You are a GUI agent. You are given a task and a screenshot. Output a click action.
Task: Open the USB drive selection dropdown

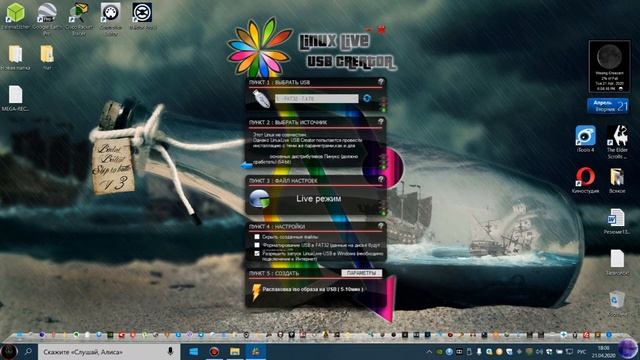pyautogui.click(x=316, y=98)
